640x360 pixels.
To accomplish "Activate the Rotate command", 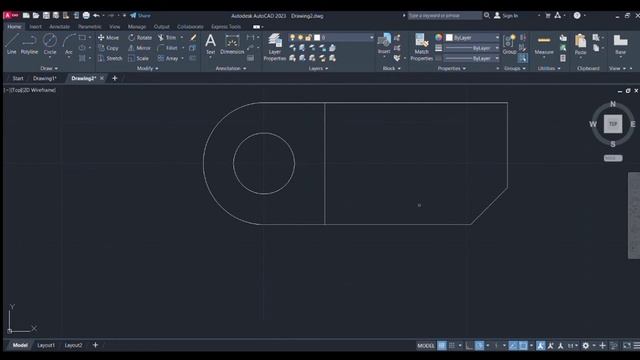I will click(x=140, y=38).
